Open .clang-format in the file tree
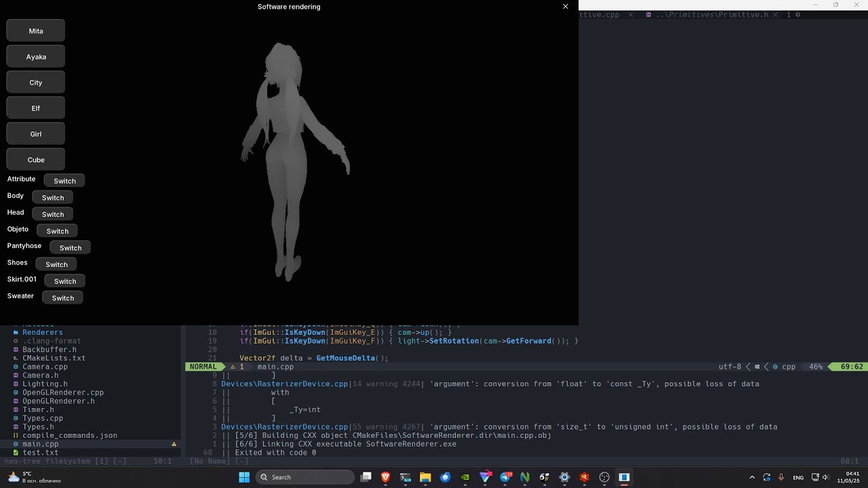 coord(52,341)
